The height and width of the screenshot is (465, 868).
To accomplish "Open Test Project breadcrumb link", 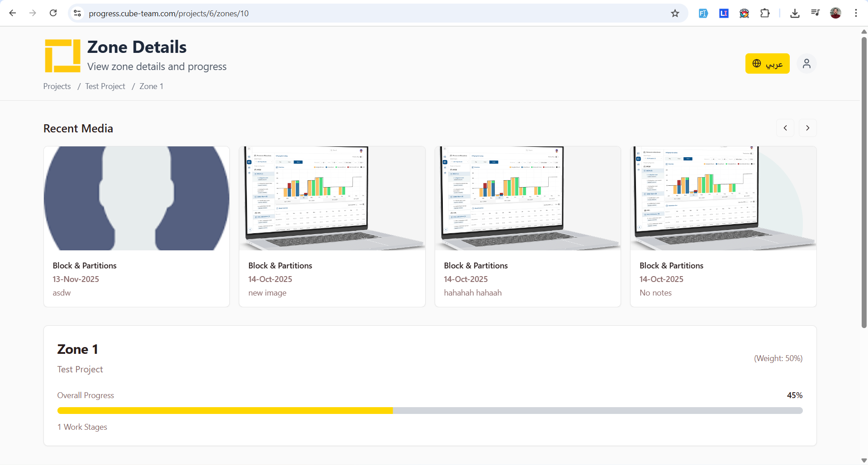I will (x=105, y=86).
